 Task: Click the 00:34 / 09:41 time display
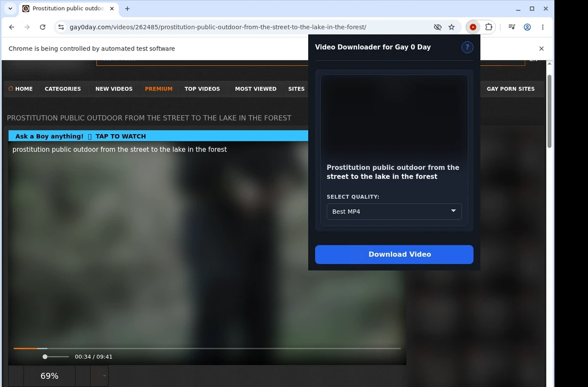[94, 357]
